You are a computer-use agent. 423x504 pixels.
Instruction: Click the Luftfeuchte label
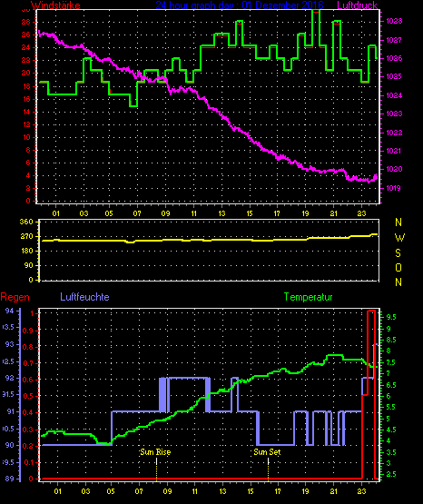point(84,297)
